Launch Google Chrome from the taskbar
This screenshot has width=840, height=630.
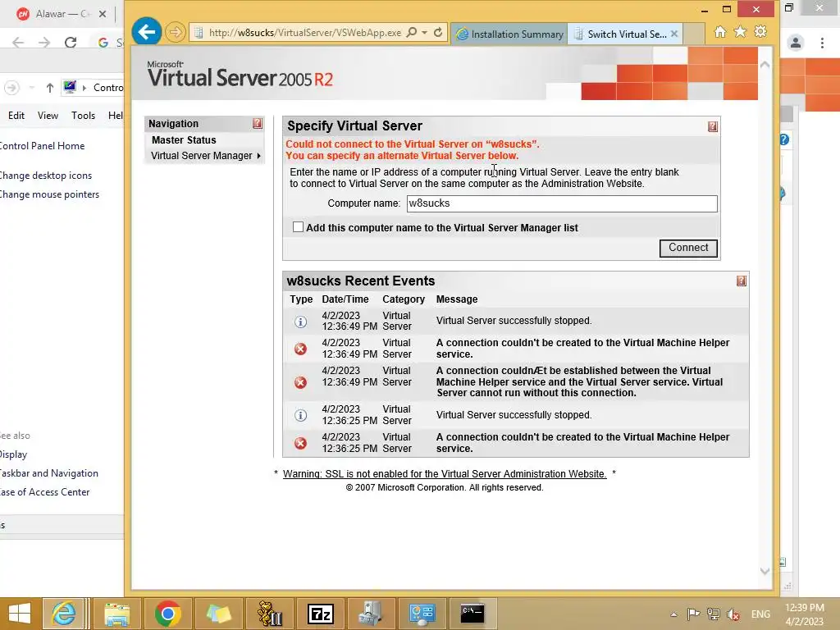pyautogui.click(x=167, y=614)
